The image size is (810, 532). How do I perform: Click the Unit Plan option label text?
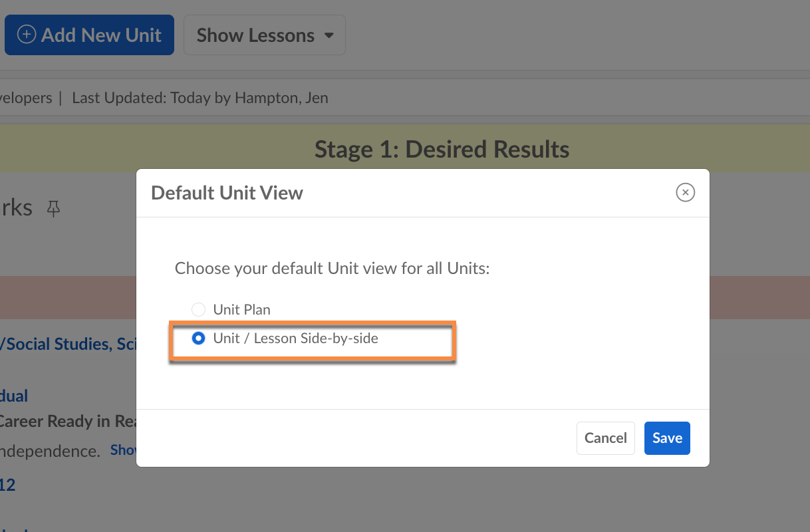tap(241, 309)
